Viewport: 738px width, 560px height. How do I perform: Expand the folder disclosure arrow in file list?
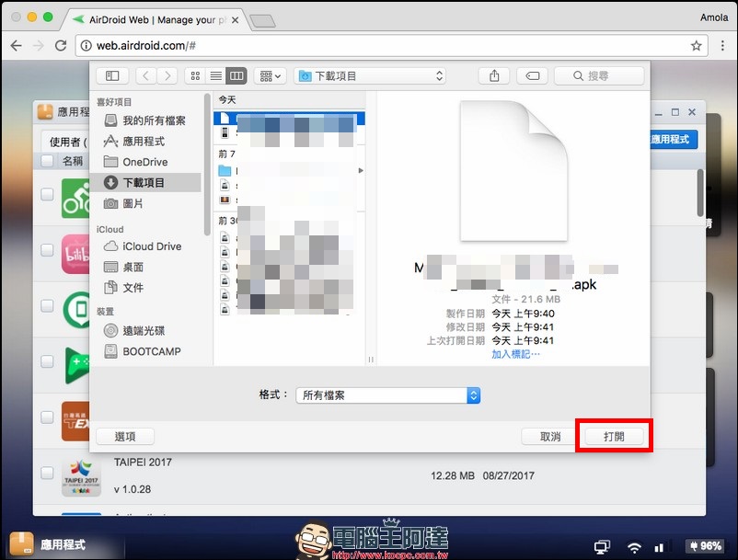361,170
